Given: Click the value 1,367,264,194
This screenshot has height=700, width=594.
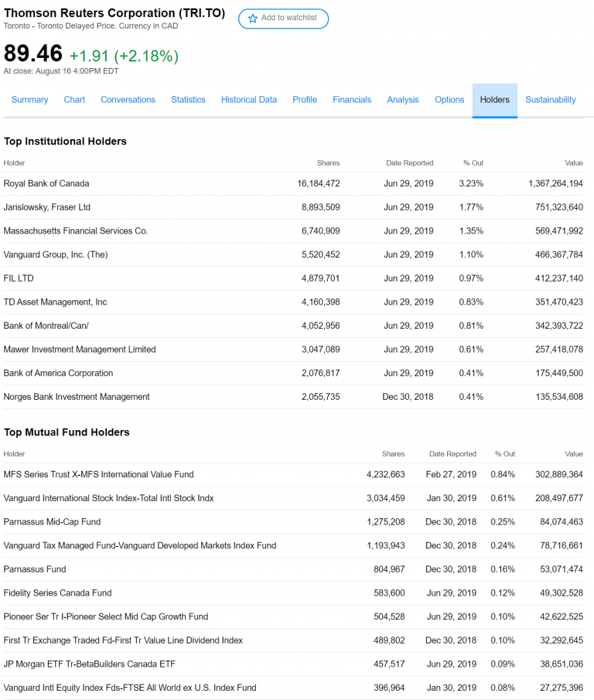Looking at the screenshot, I should [x=555, y=183].
